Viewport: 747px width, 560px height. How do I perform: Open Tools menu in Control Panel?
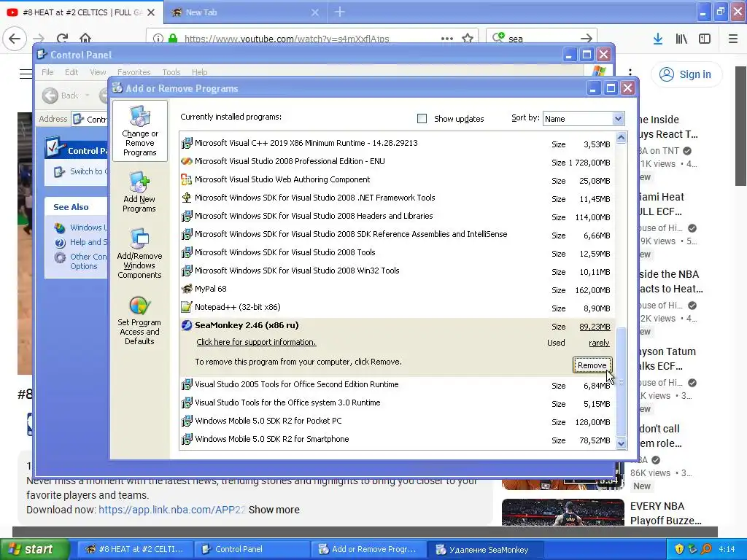171,72
